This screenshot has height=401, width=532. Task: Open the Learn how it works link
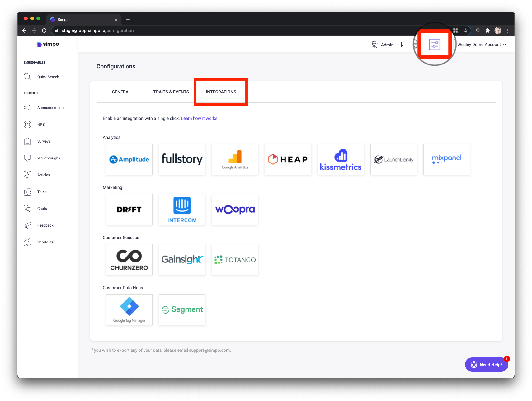[199, 118]
